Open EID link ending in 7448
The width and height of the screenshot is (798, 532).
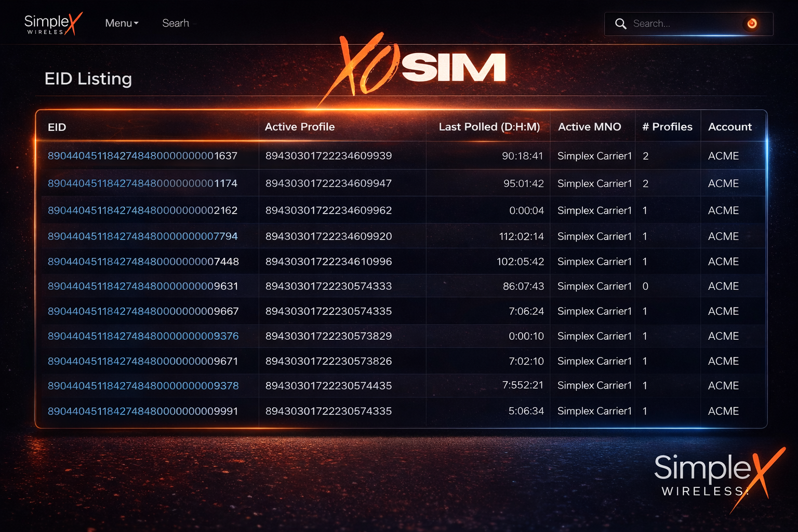[x=143, y=261]
